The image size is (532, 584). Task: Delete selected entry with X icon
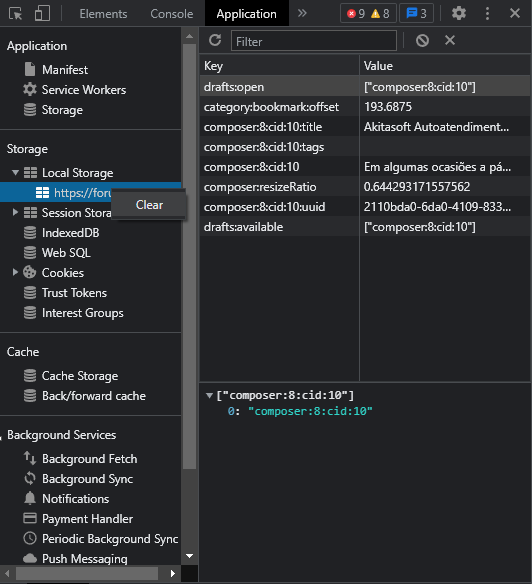[450, 40]
